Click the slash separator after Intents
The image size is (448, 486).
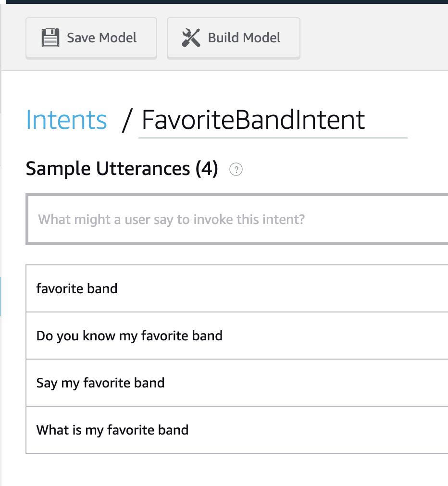126,120
